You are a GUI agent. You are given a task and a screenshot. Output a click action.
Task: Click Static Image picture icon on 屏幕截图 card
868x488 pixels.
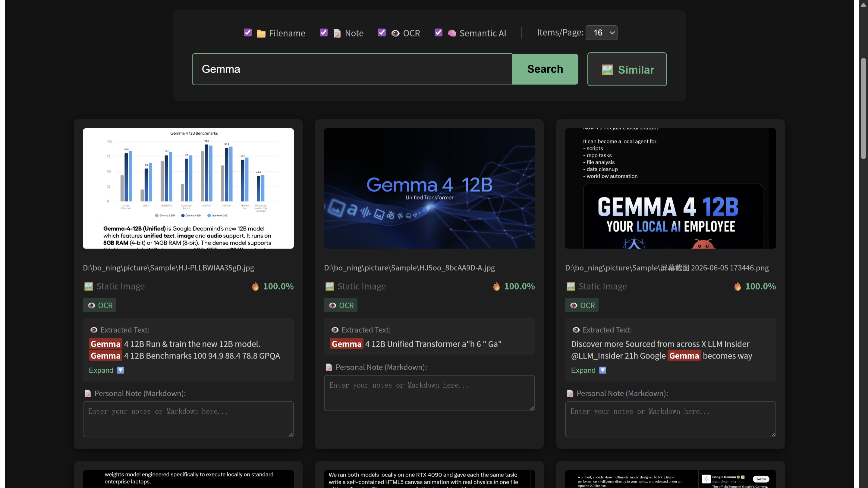(571, 286)
